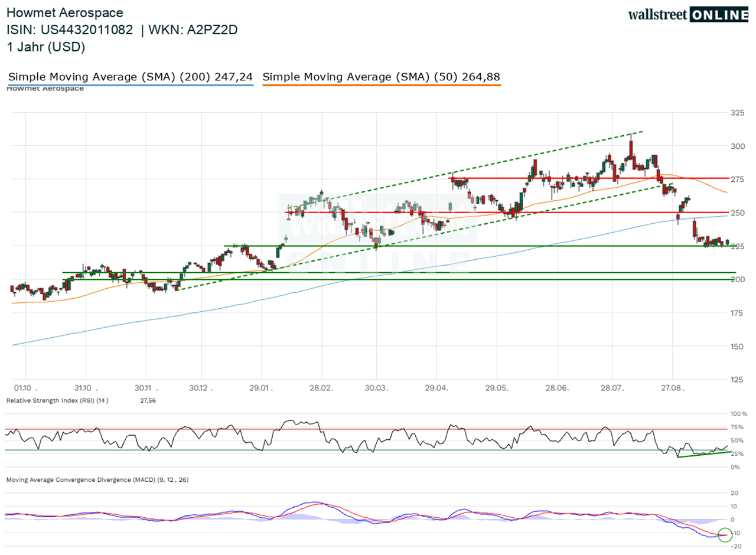Click the MACD axis label 20

734,493
